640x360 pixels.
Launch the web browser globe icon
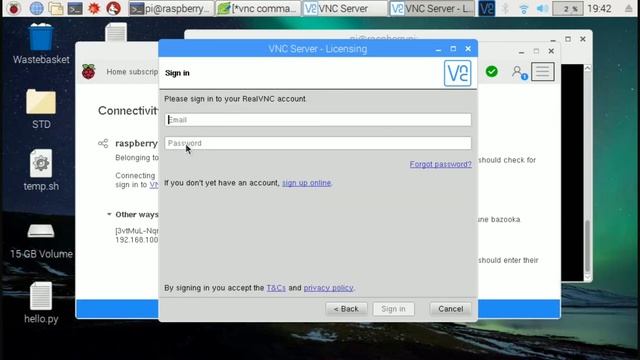tap(36, 8)
